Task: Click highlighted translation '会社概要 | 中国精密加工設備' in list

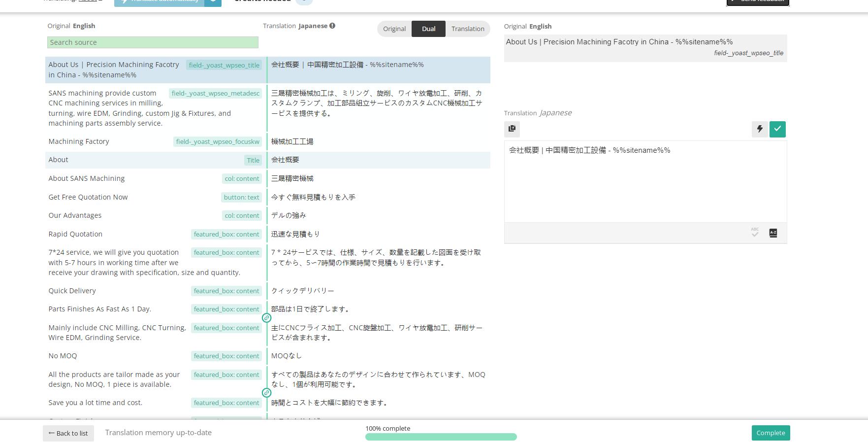Action: click(347, 65)
